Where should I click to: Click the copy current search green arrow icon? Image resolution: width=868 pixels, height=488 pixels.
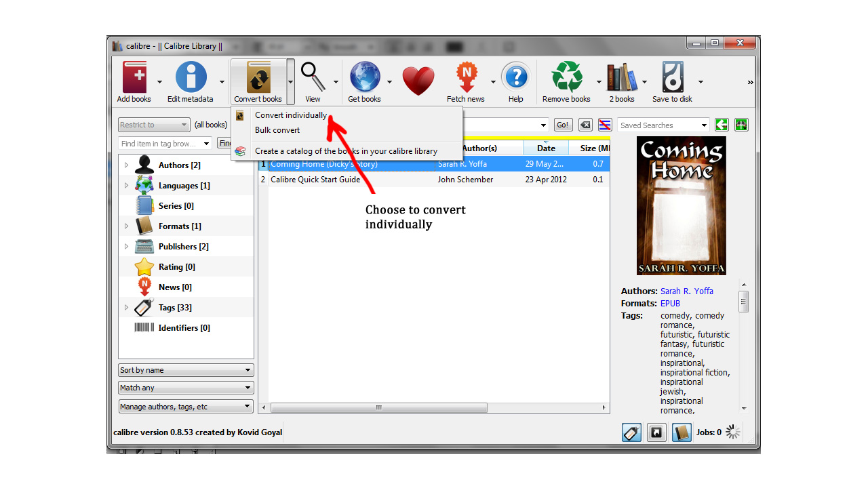(722, 125)
